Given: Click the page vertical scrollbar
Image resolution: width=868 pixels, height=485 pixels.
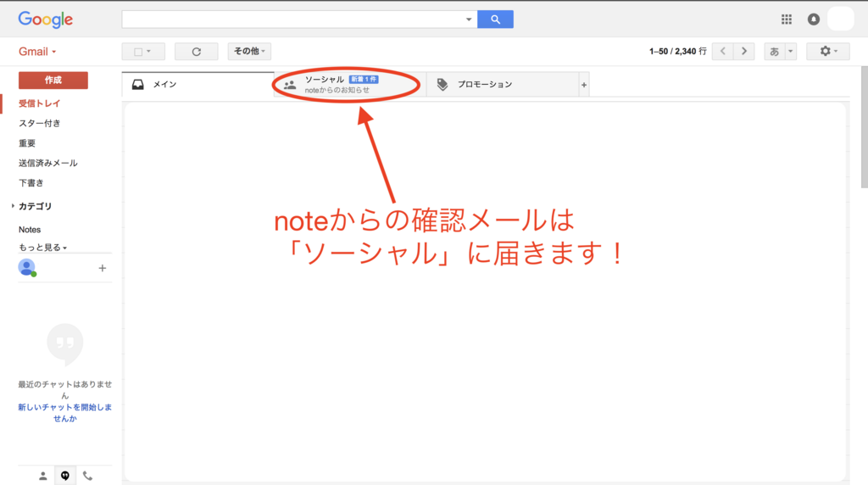Looking at the screenshot, I should [x=864, y=127].
